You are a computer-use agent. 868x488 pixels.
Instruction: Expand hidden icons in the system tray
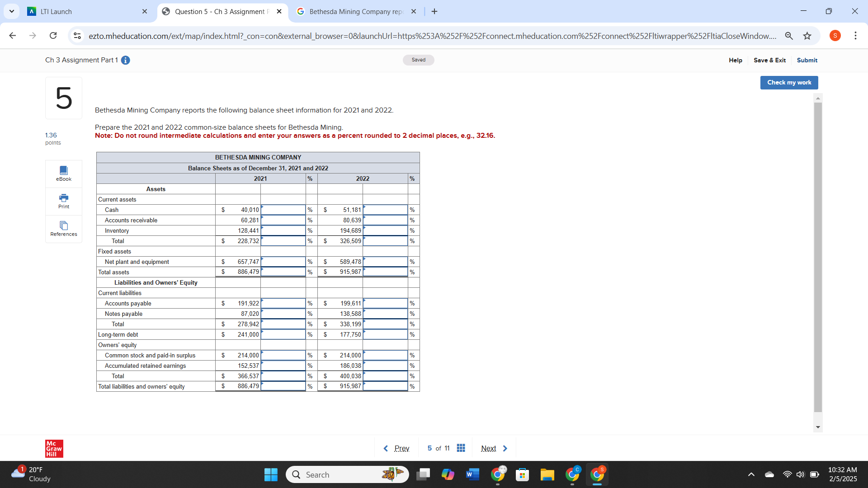(x=752, y=474)
